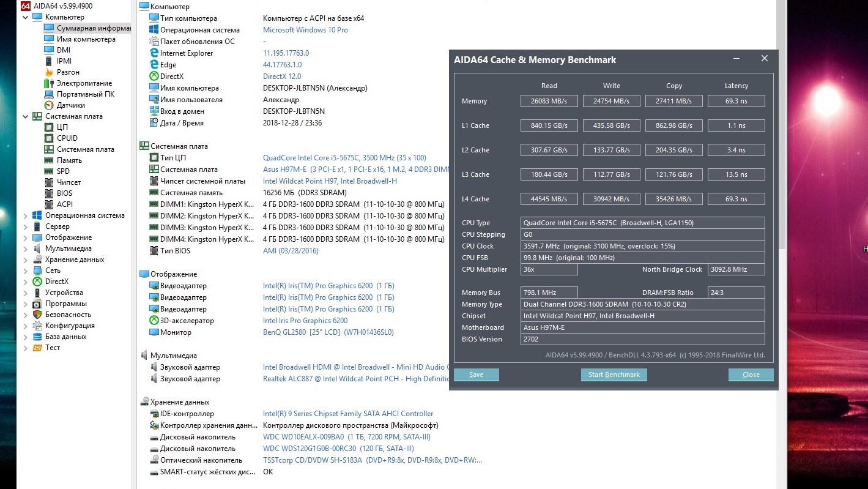Screen dimensions: 868x489
Task: Click the BIOS icon in the tree
Action: coord(49,193)
